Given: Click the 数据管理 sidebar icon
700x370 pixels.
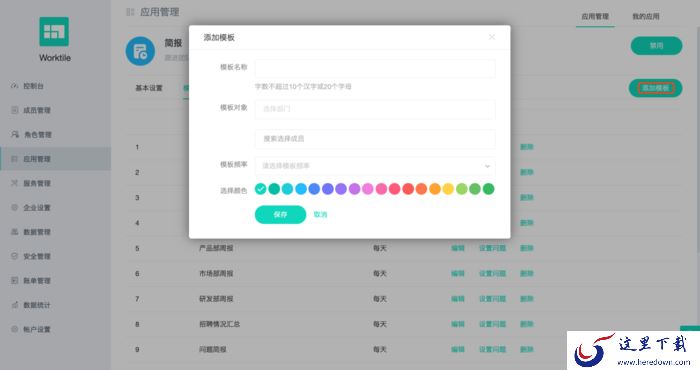Looking at the screenshot, I should [14, 232].
